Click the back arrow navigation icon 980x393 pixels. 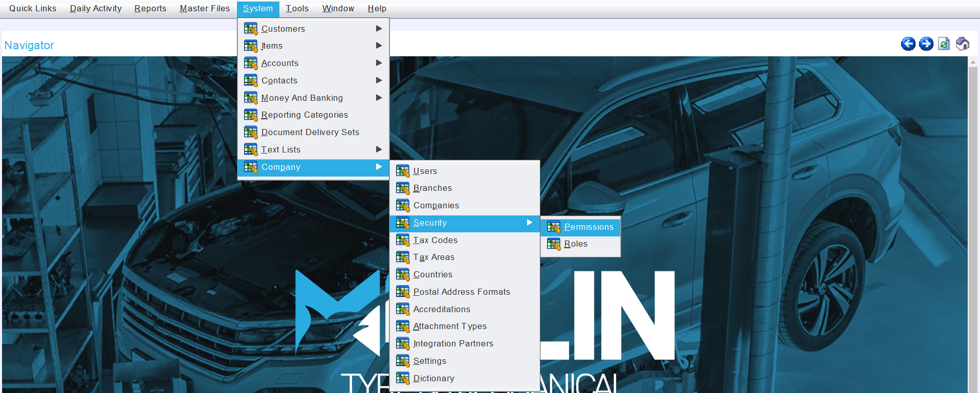click(908, 44)
